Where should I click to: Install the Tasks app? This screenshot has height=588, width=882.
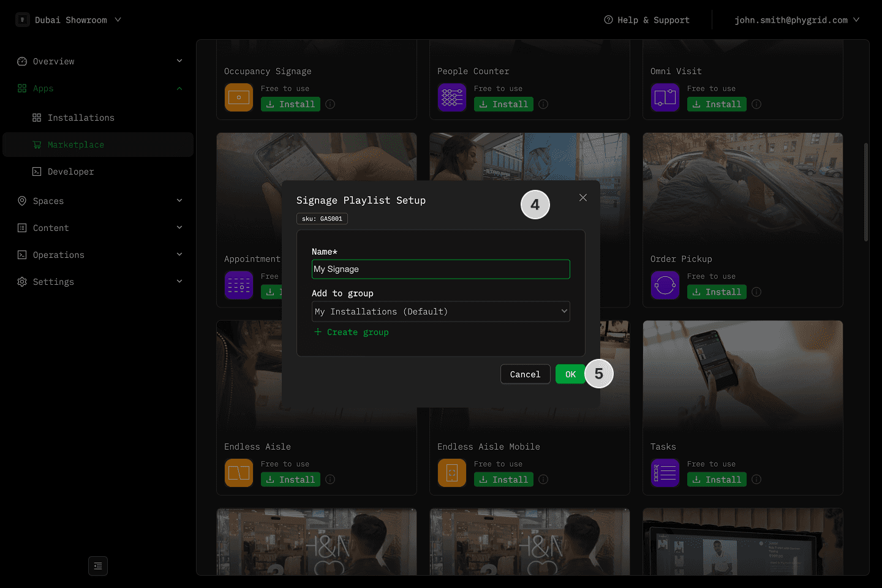point(717,480)
